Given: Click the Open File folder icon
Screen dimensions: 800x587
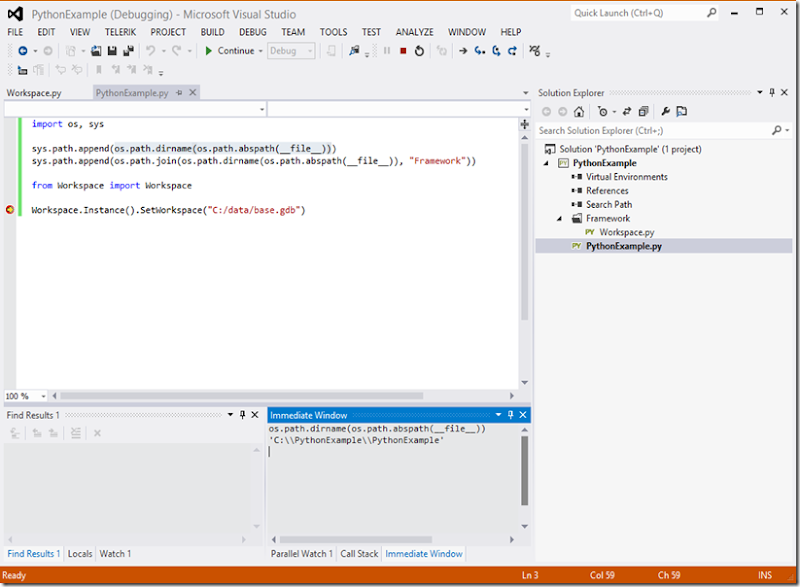Looking at the screenshot, I should point(96,50).
